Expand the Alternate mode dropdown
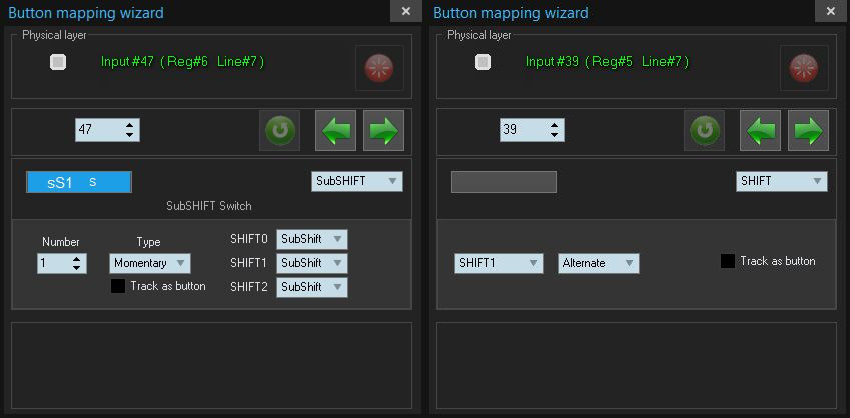This screenshot has height=418, width=850. (598, 263)
